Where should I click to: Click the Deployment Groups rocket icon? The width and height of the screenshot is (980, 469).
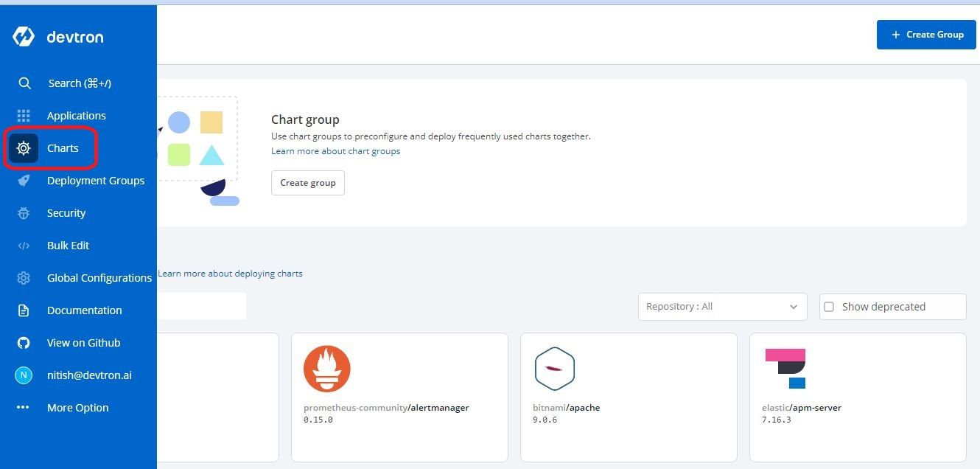(x=24, y=181)
